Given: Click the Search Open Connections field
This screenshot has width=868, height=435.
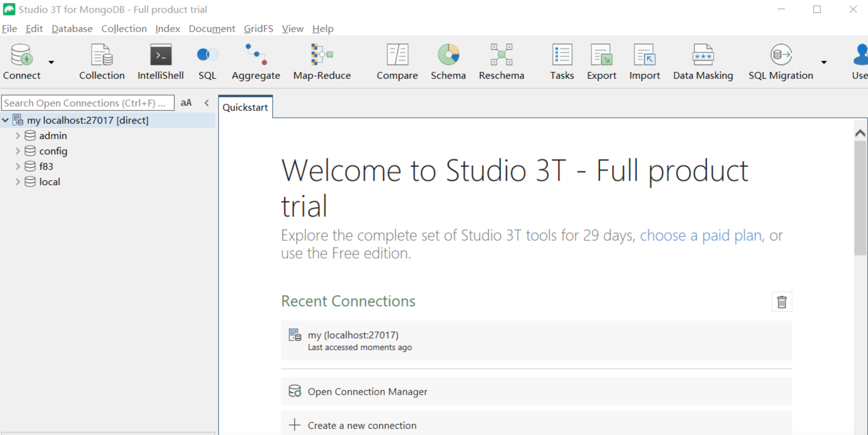Looking at the screenshot, I should [88, 103].
